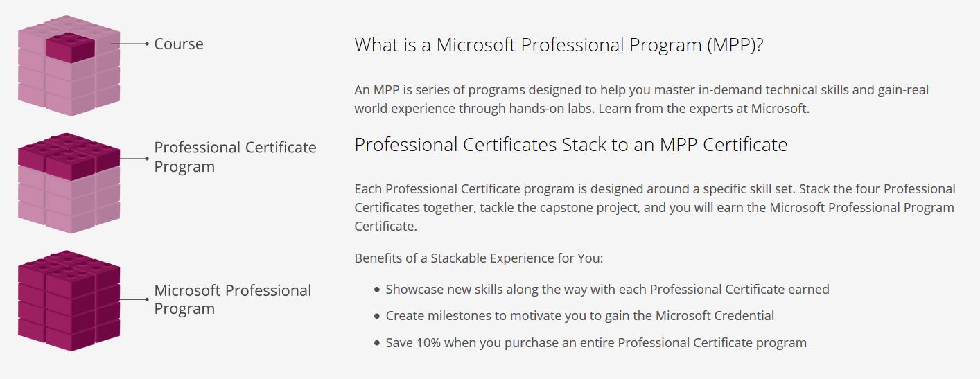The width and height of the screenshot is (980, 379).
Task: Click the bullet beside Create milestones
Action: click(x=377, y=316)
